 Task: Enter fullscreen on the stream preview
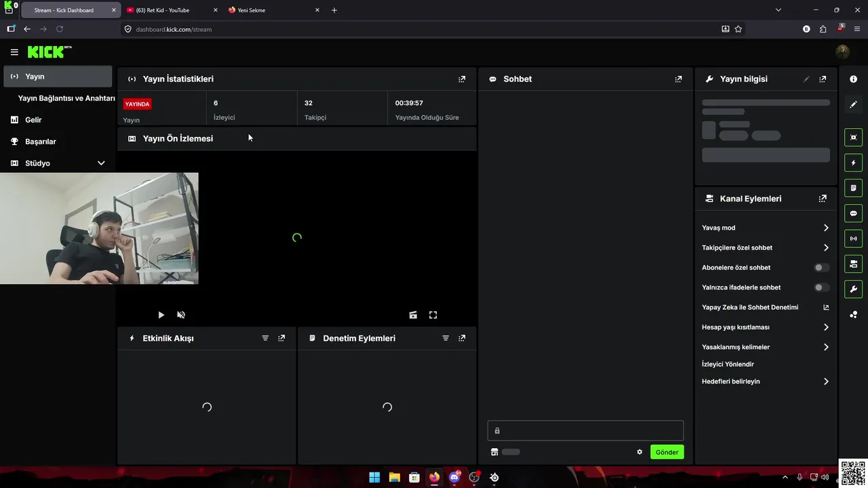[x=433, y=315]
